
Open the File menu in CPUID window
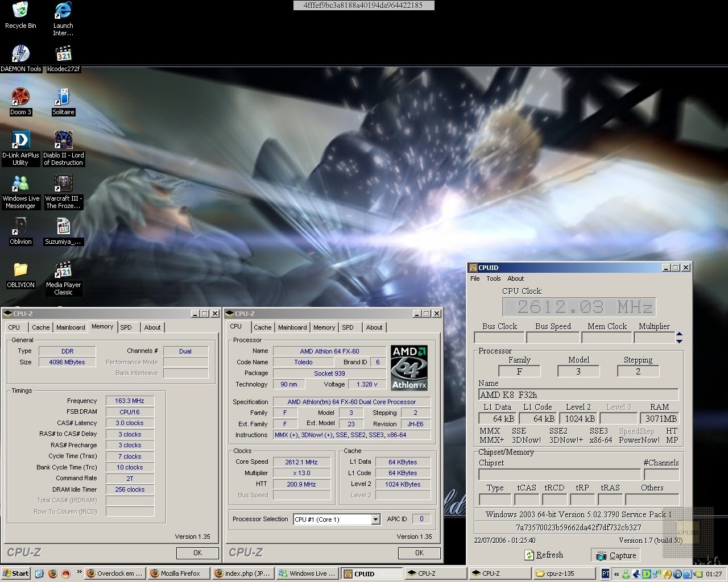(x=475, y=278)
